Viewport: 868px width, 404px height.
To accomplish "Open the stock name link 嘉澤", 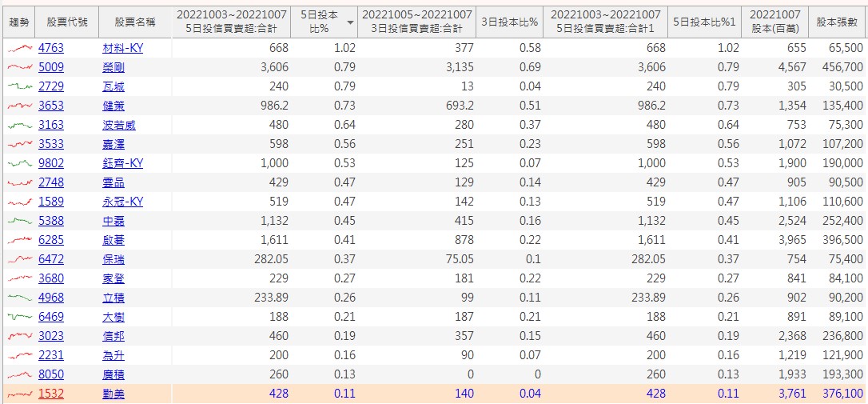I will pos(113,144).
